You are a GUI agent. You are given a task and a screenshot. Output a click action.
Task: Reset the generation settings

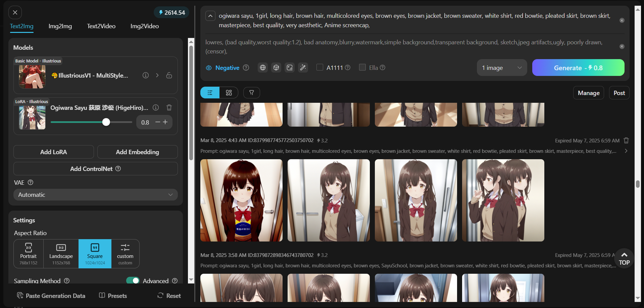point(169,296)
